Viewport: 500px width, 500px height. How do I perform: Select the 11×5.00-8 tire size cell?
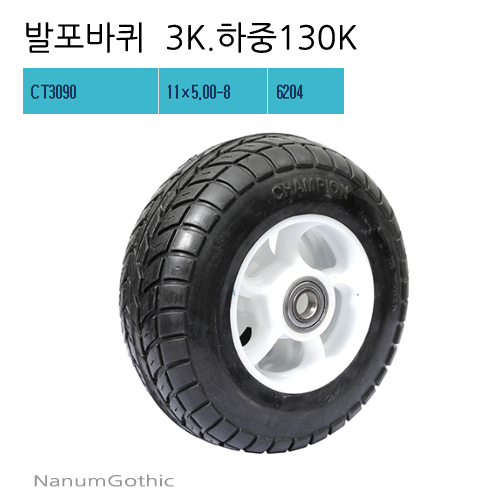(213, 91)
